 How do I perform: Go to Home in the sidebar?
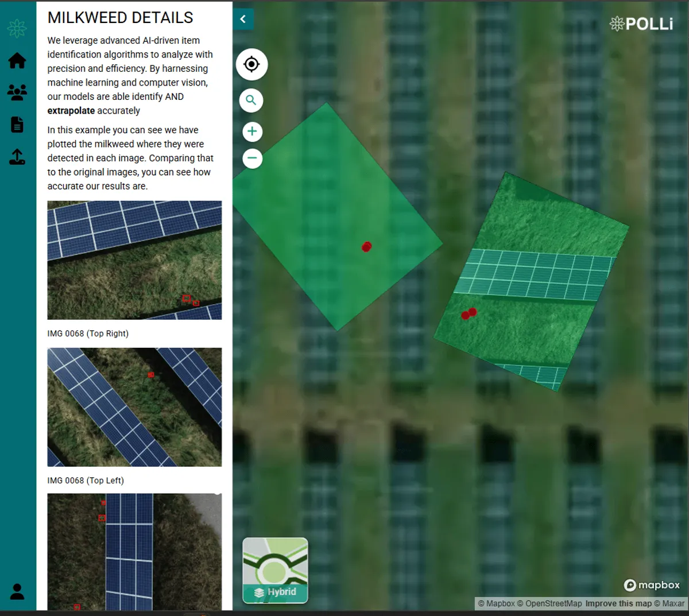(x=17, y=60)
